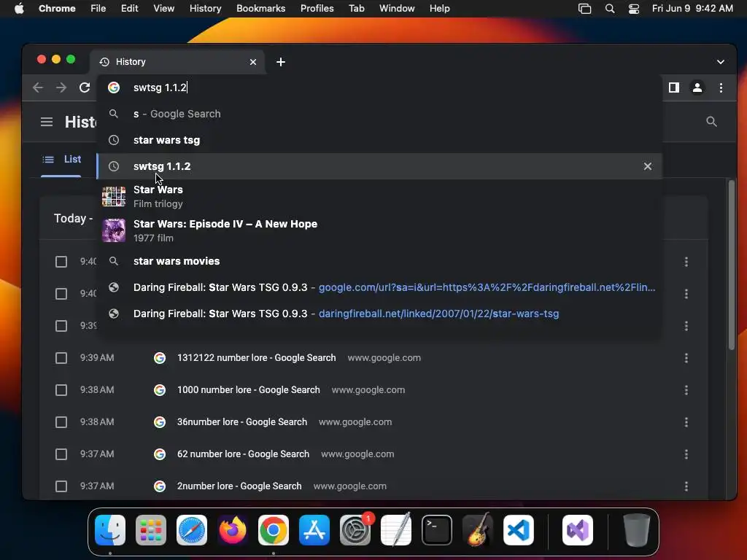747x560 pixels.
Task: Open the Window menu
Action: coord(397,9)
